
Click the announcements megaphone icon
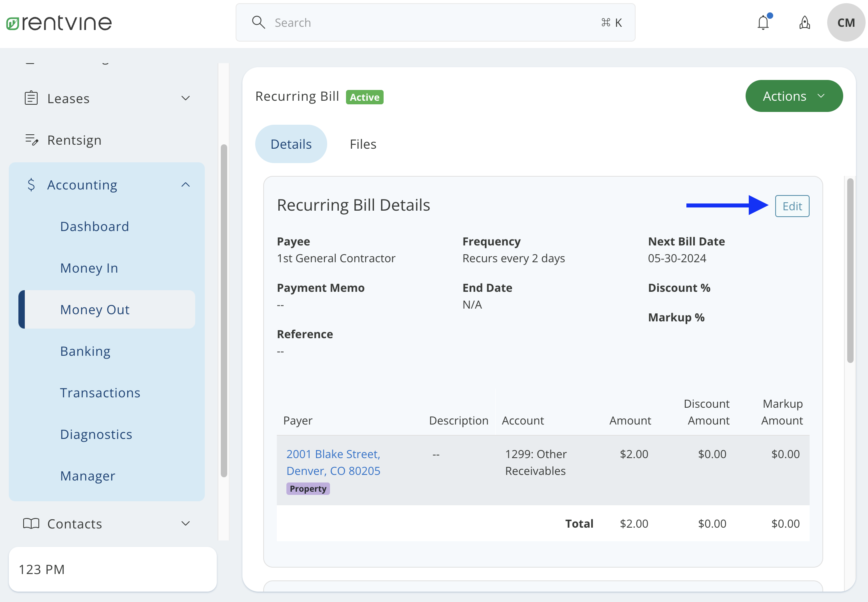click(804, 23)
